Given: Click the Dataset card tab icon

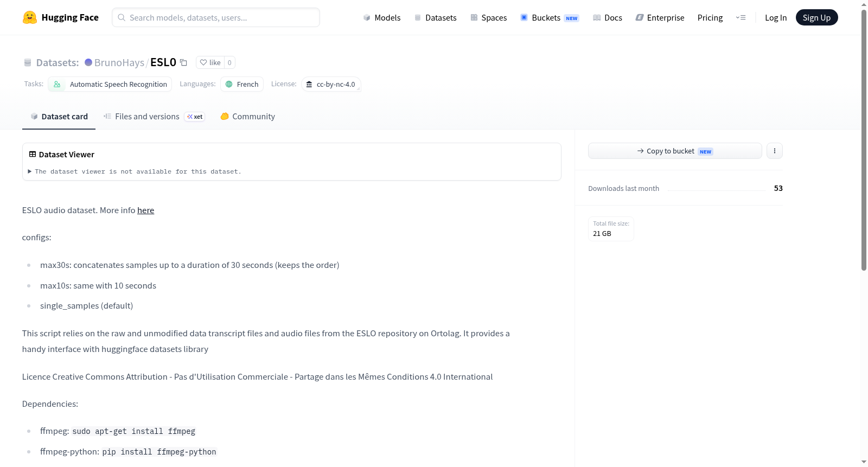Looking at the screenshot, I should pyautogui.click(x=34, y=116).
